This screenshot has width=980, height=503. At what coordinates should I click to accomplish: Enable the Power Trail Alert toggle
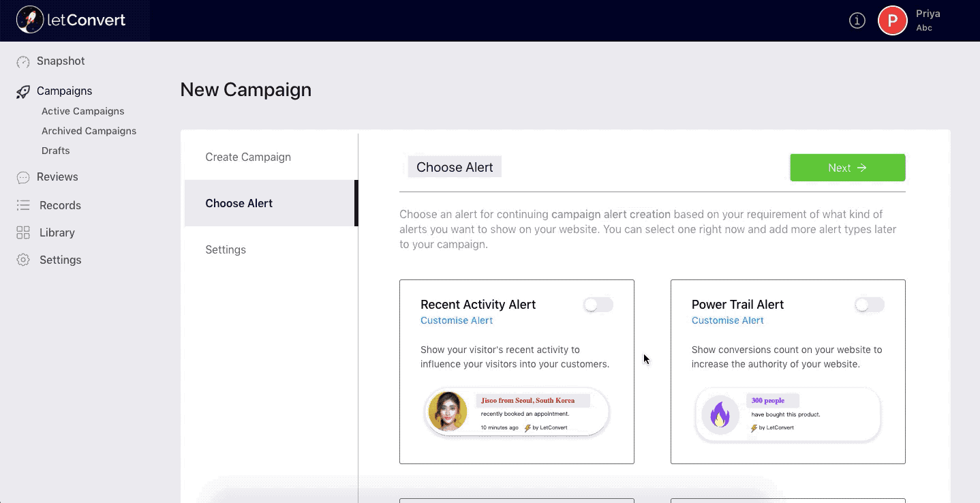tap(870, 305)
